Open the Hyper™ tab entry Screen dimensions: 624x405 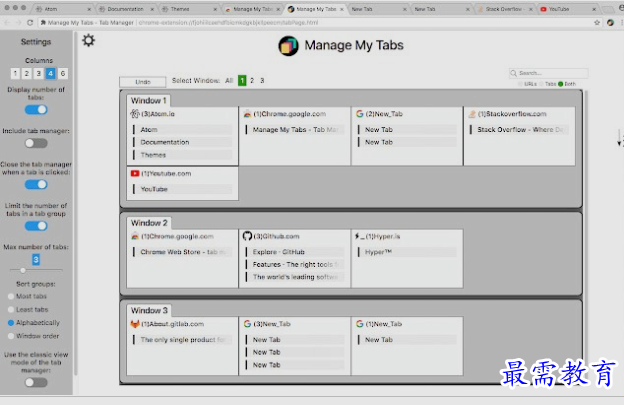407,252
